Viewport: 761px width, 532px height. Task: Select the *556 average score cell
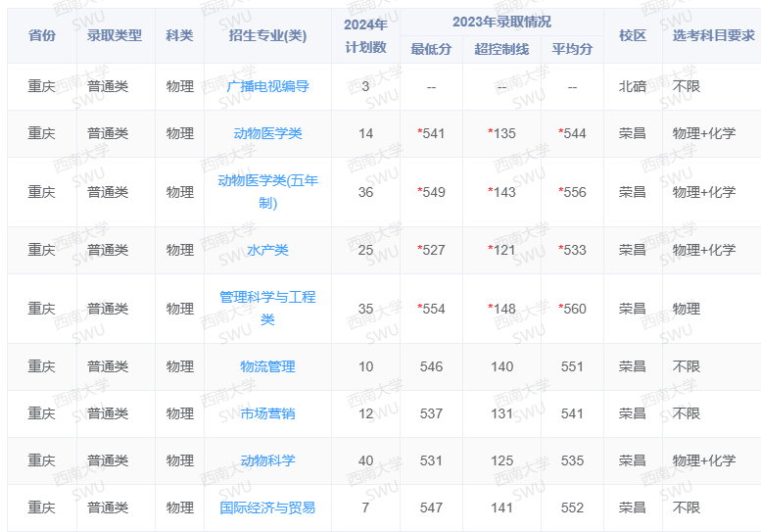click(572, 192)
